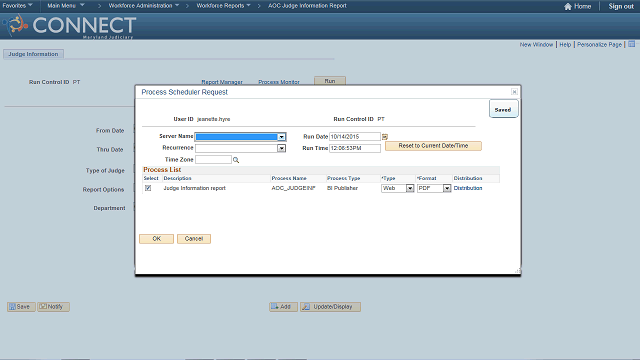Image resolution: width=640 pixels, height=360 pixels.
Task: Toggle the Judge Information report checkbox
Action: (148, 188)
